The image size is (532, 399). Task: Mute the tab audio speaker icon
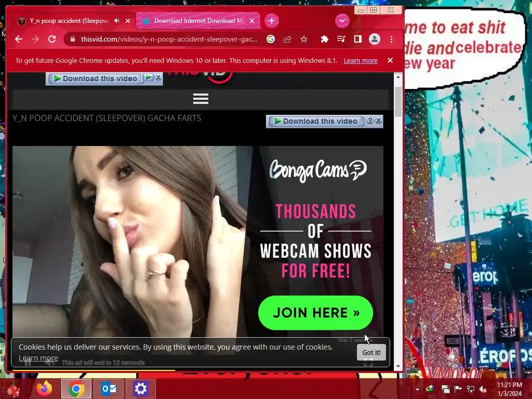pos(117,21)
